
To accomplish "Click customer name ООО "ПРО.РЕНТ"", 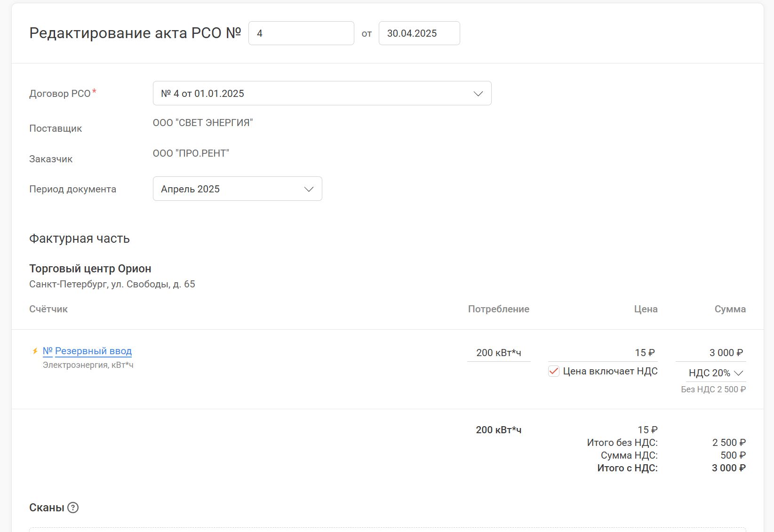I will [191, 153].
